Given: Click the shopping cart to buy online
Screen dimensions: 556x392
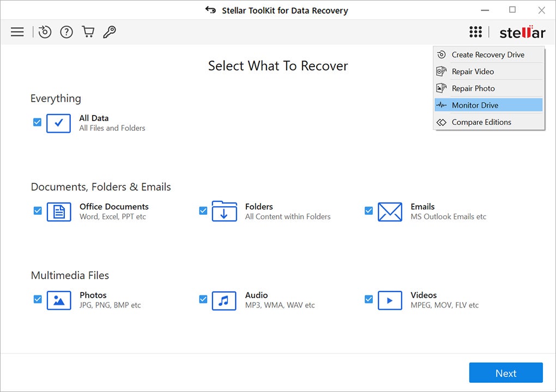Looking at the screenshot, I should point(88,32).
